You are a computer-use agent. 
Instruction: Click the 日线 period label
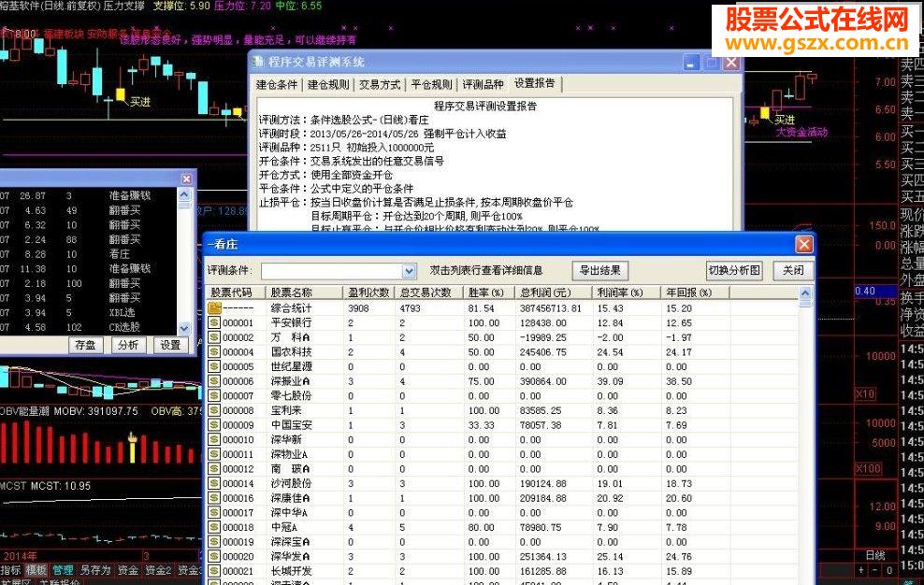(875, 555)
